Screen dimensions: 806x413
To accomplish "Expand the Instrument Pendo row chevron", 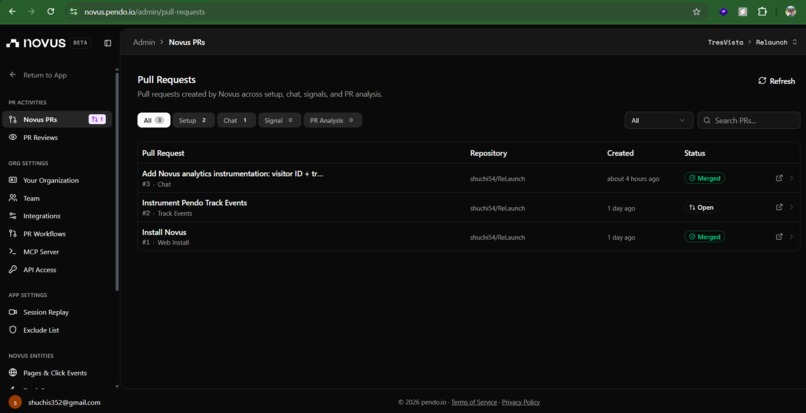I will 791,207.
